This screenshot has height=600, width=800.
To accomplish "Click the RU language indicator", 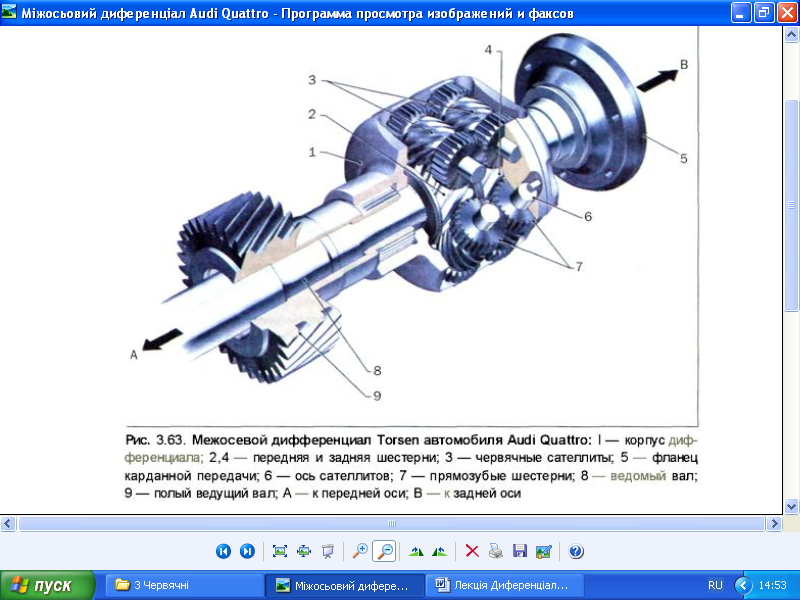I will click(x=715, y=585).
